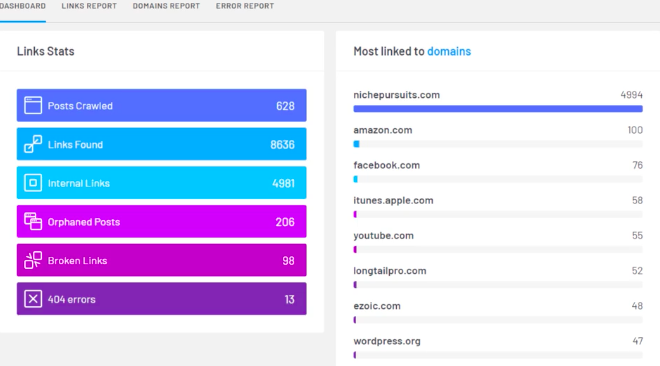This screenshot has width=660, height=366.
Task: Open the Posts Crawled stat bar
Action: (162, 105)
